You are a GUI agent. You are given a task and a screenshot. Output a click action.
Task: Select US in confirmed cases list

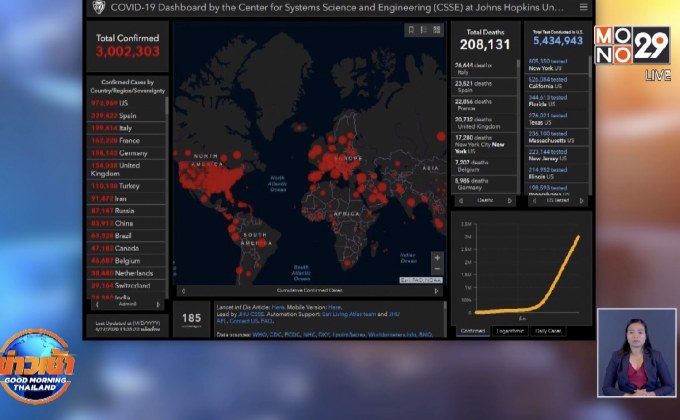coord(126,103)
